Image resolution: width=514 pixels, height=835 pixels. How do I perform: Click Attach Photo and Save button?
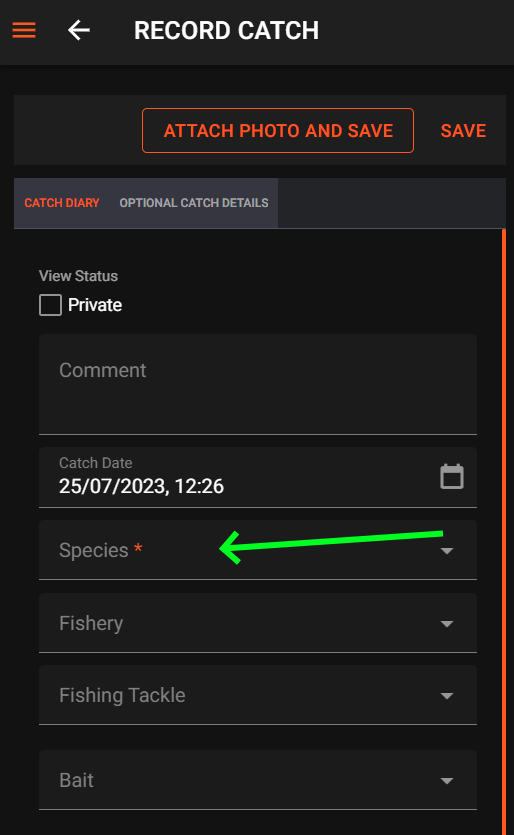point(278,130)
